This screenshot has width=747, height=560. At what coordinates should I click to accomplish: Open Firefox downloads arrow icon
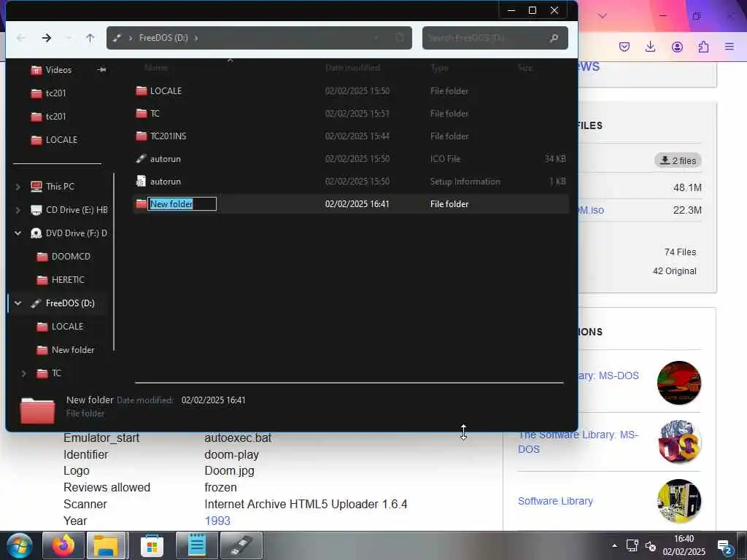click(x=650, y=46)
